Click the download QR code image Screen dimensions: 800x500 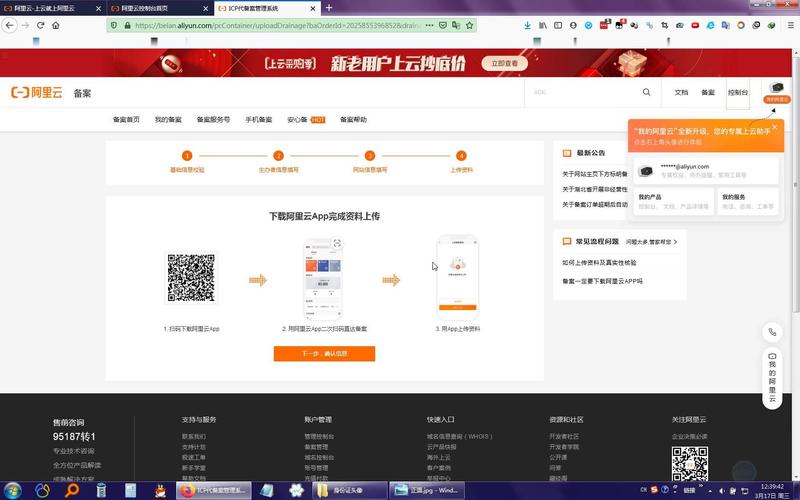pyautogui.click(x=191, y=278)
